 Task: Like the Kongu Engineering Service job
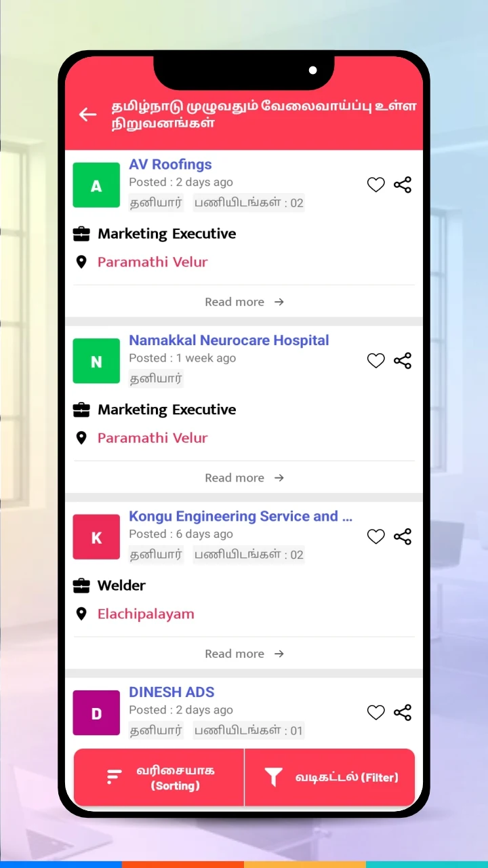point(376,536)
